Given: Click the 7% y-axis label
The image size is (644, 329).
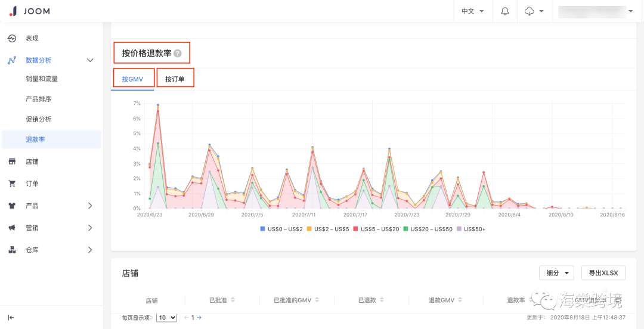Looking at the screenshot, I should pyautogui.click(x=137, y=104).
